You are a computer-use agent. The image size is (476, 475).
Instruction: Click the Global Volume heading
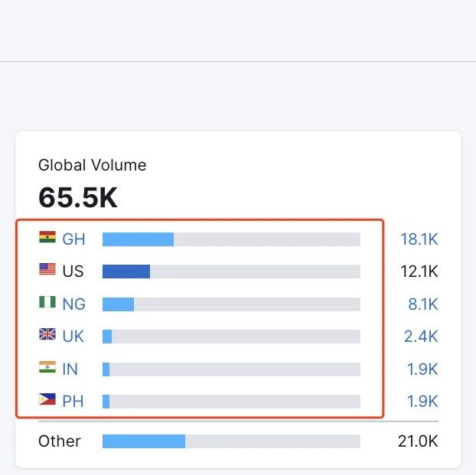pos(92,165)
